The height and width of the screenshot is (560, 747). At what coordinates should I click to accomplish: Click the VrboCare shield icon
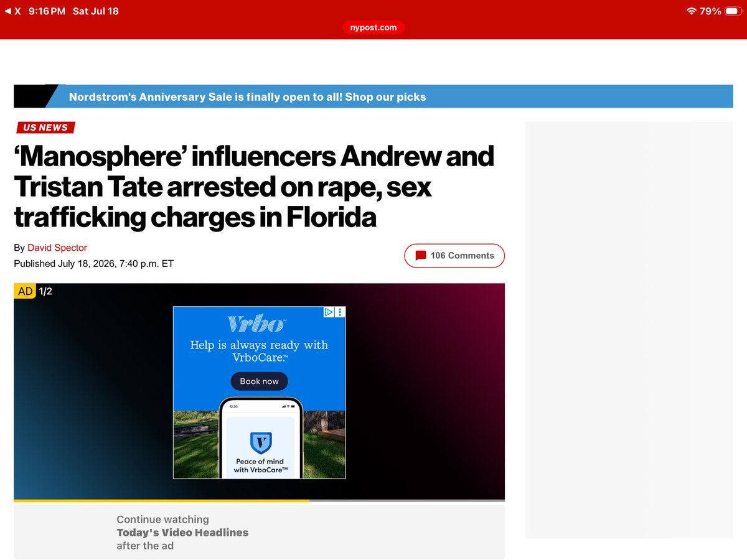click(x=260, y=442)
